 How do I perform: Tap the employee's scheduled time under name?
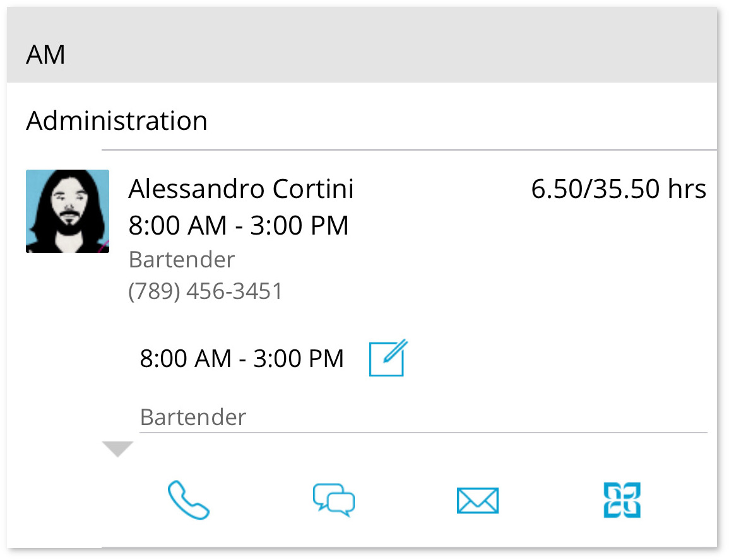pos(239,226)
